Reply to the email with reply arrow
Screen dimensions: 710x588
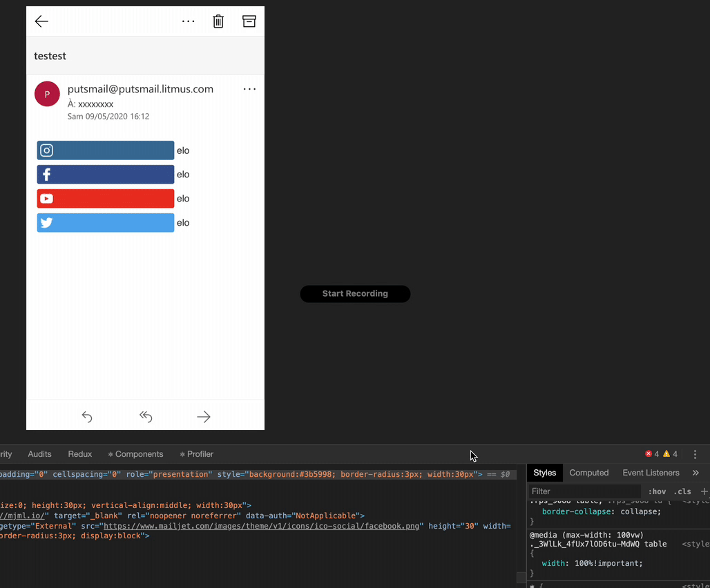[87, 416]
